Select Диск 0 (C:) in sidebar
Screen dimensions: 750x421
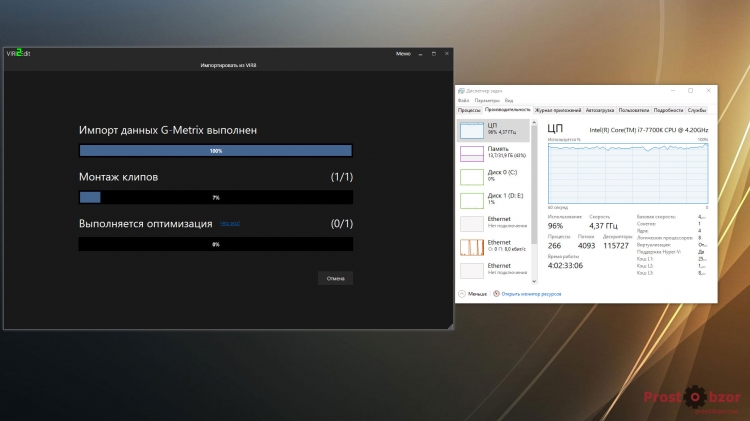tap(494, 177)
